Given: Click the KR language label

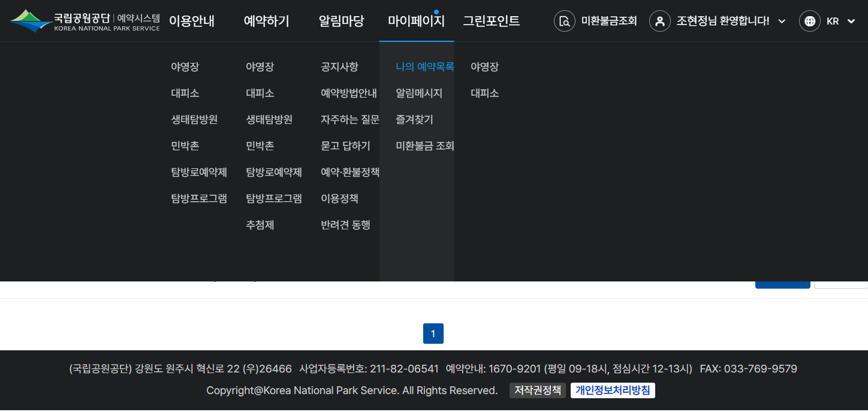Looking at the screenshot, I should tap(833, 22).
